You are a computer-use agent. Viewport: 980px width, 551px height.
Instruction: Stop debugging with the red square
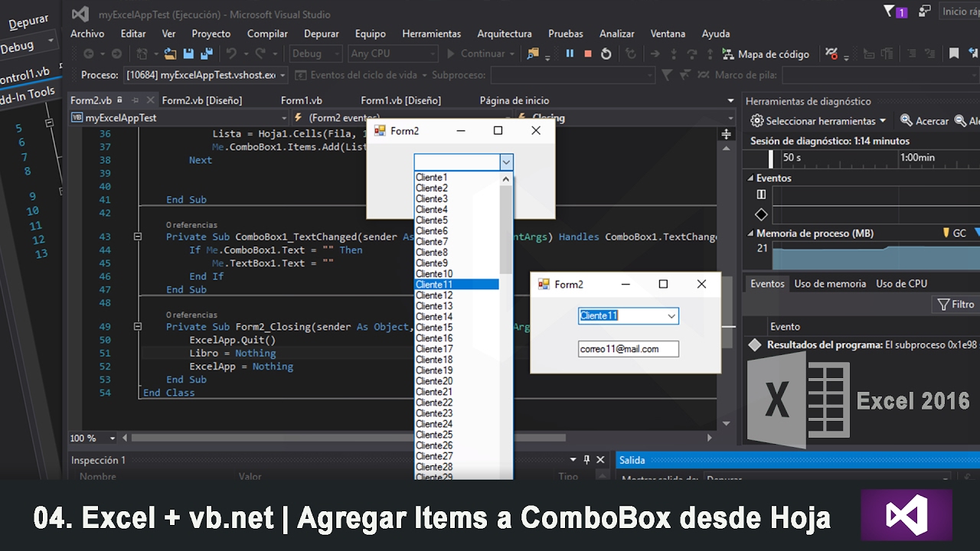tap(588, 54)
